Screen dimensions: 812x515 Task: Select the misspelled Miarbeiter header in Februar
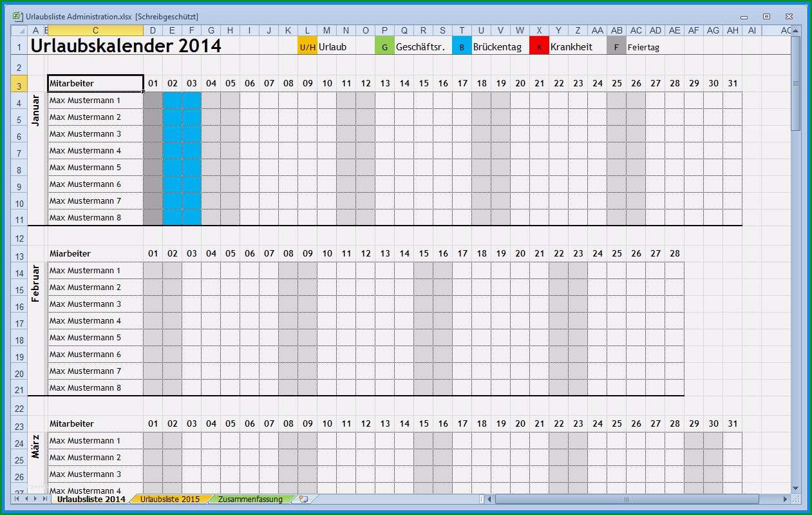(x=95, y=253)
